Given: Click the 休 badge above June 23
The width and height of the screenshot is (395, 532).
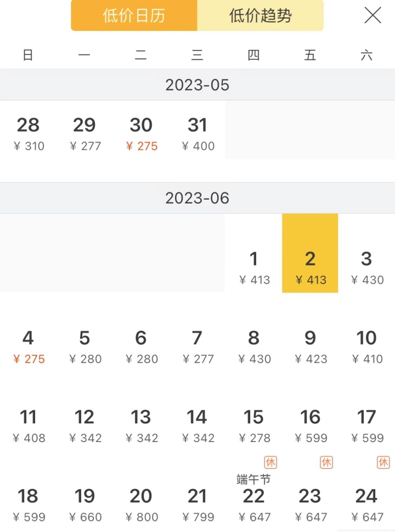Looking at the screenshot, I should click(326, 462).
